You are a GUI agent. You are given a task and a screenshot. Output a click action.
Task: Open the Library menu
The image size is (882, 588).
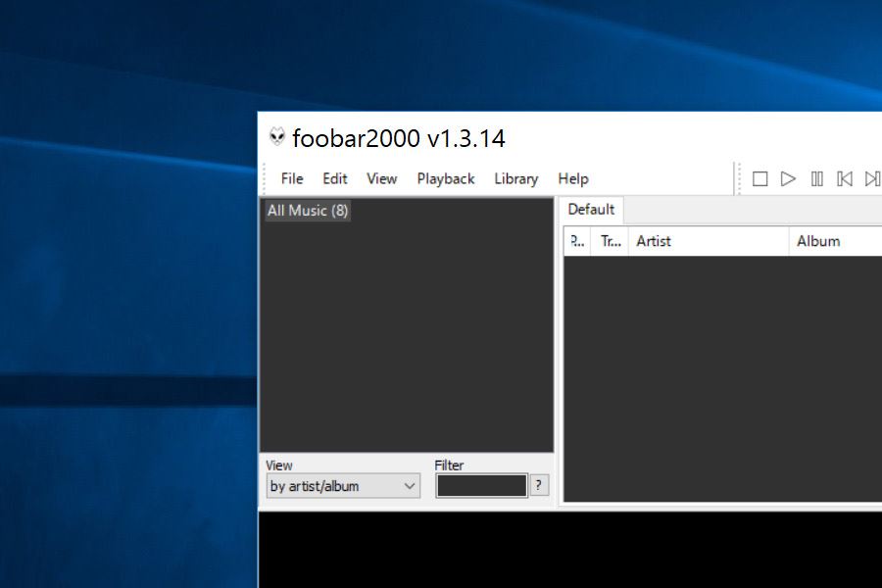tap(515, 178)
